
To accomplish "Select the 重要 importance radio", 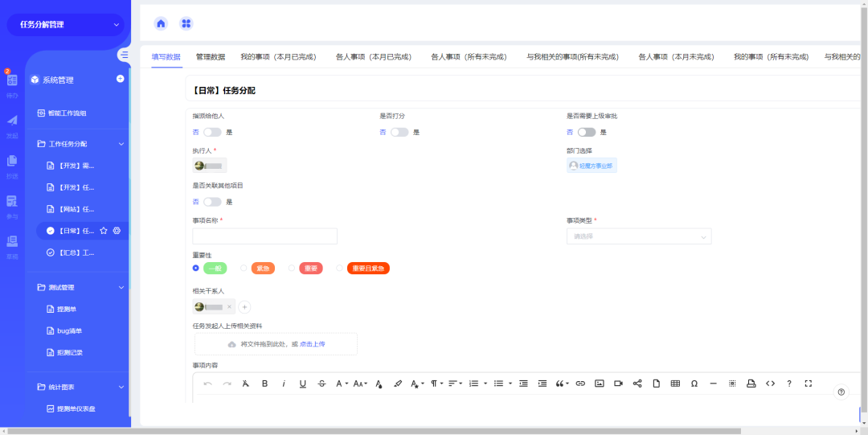I will click(x=292, y=269).
